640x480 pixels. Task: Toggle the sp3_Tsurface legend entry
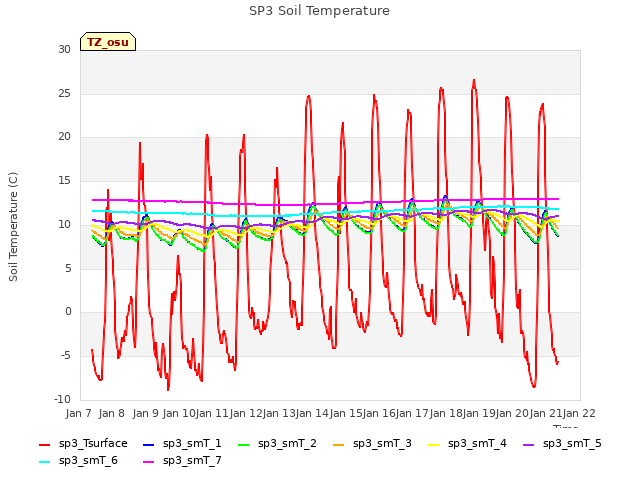83,444
